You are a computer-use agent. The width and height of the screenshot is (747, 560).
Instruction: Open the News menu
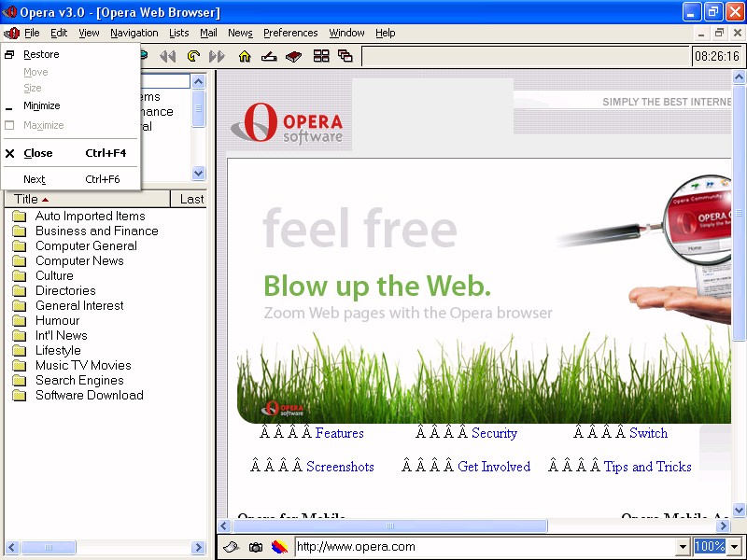[x=240, y=33]
